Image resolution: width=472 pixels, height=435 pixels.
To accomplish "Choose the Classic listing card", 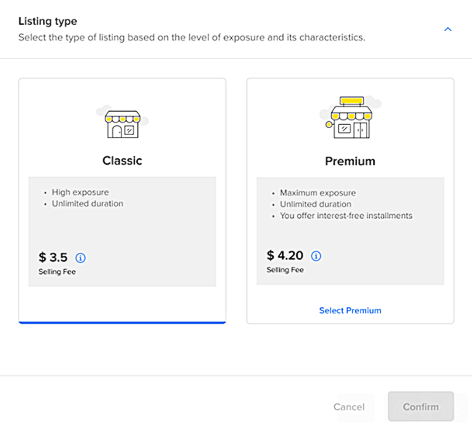I will tap(122, 201).
